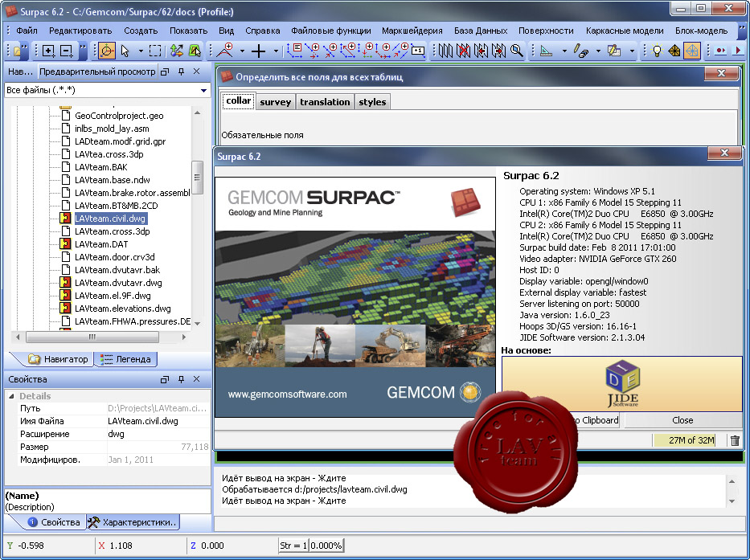
Task: Click the file tree vertical scrollbar thumb
Action: [197, 178]
